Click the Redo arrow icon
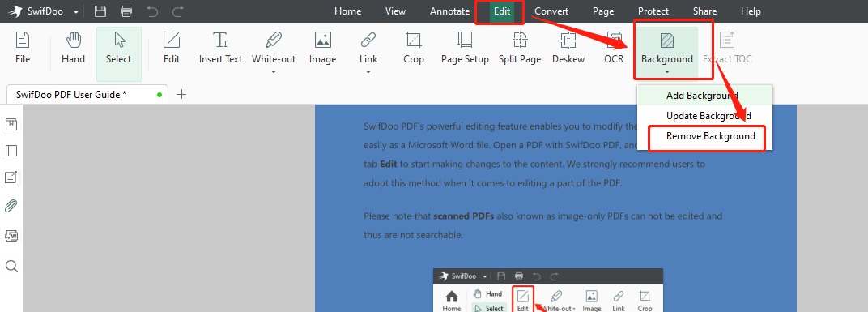 [x=177, y=11]
